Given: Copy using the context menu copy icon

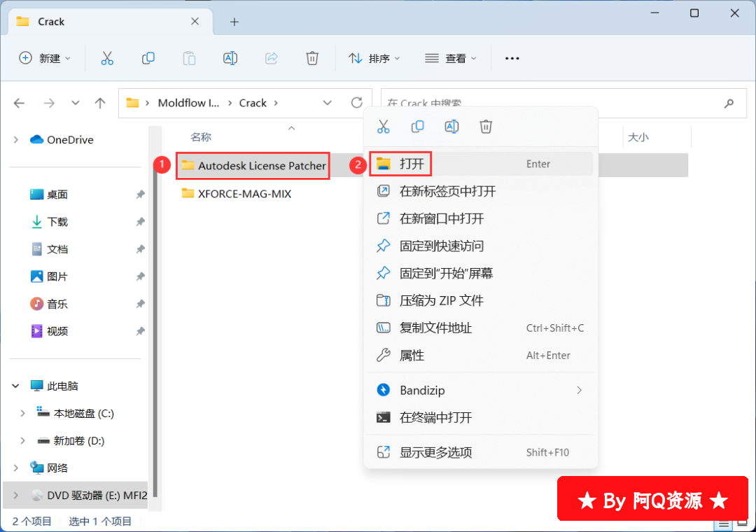Looking at the screenshot, I should click(417, 127).
